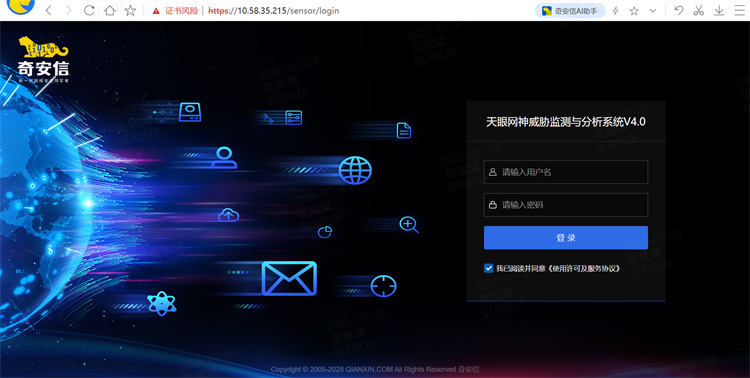Uncheck the 我已阅读并同意 agreement checkbox
This screenshot has height=378, width=750.
(x=488, y=268)
